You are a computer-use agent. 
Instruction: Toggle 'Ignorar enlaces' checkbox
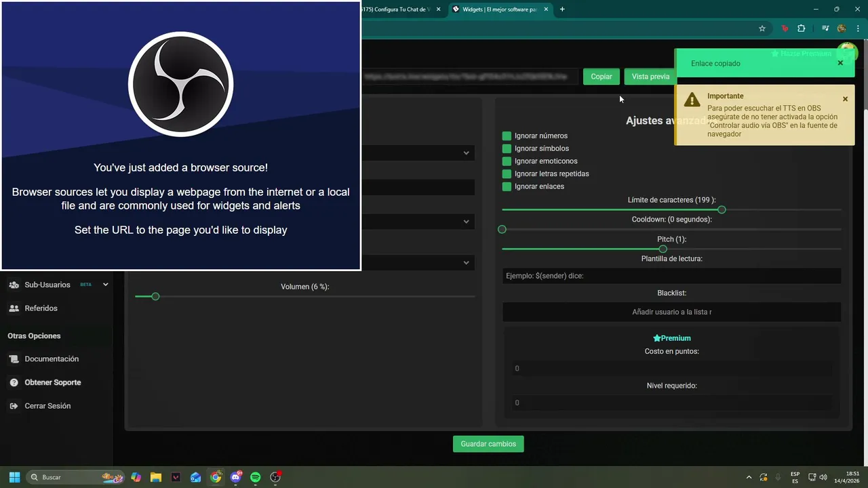507,186
